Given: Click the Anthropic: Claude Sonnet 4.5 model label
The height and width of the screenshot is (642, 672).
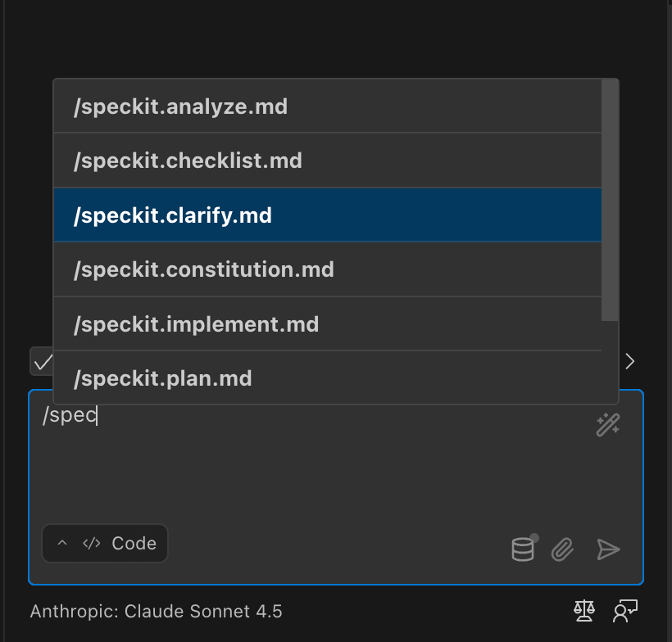Looking at the screenshot, I should [156, 611].
